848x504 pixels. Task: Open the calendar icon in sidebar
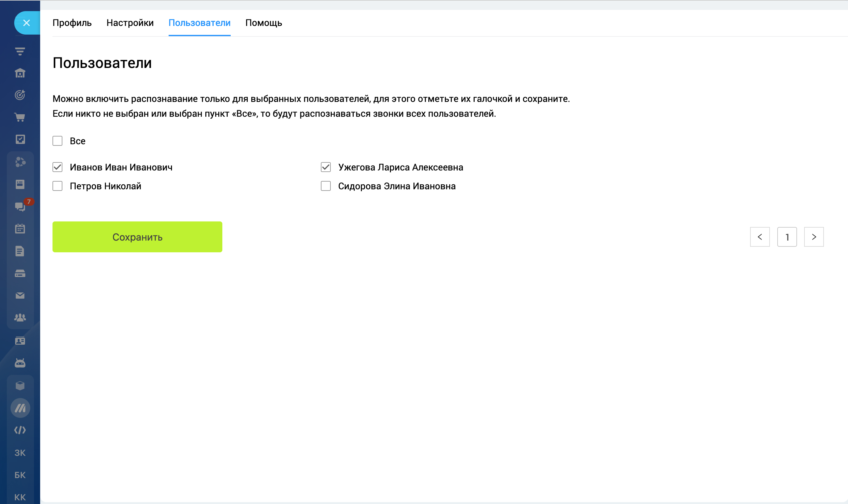(x=20, y=229)
